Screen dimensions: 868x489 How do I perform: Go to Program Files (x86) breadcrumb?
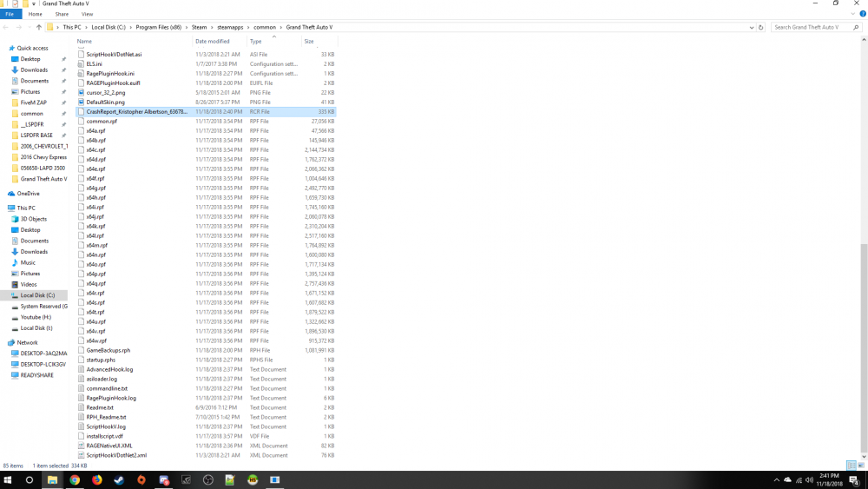pos(159,27)
